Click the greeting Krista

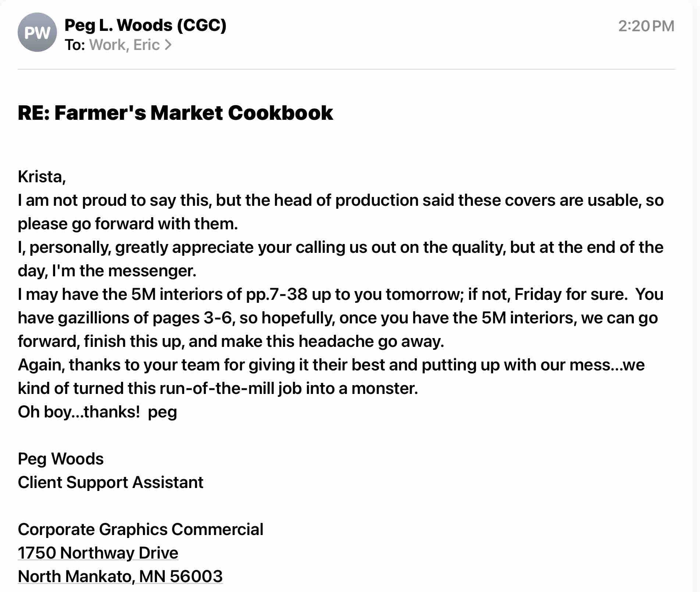[42, 177]
